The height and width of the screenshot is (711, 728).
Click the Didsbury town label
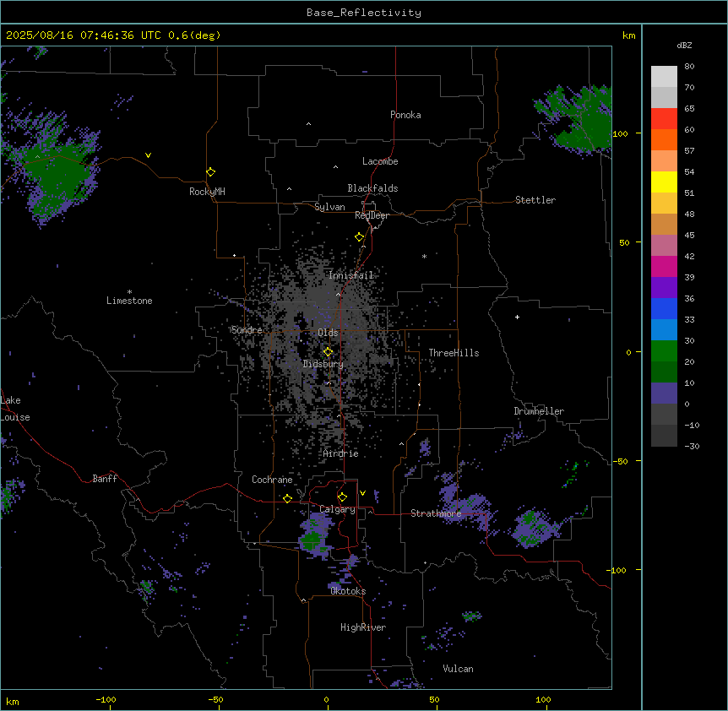pyautogui.click(x=323, y=364)
